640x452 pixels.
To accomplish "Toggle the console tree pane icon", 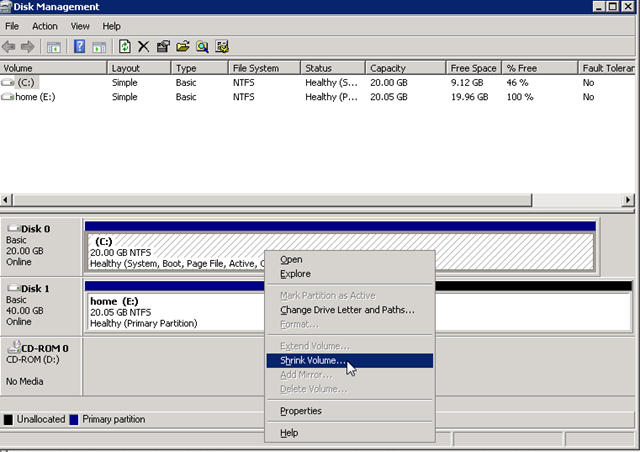I will click(x=53, y=47).
